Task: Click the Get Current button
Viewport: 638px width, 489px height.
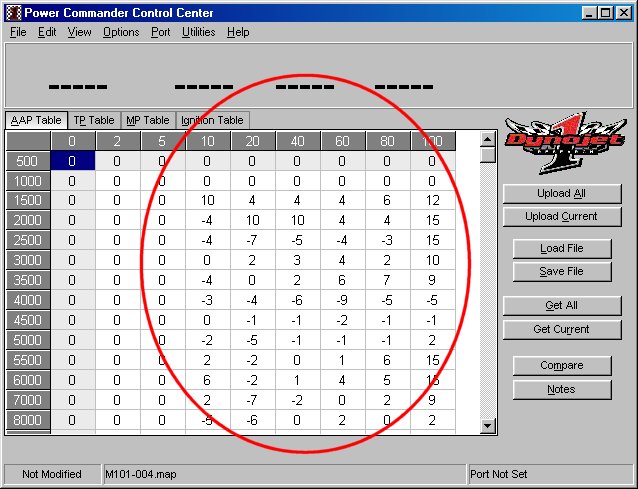Action: click(562, 329)
